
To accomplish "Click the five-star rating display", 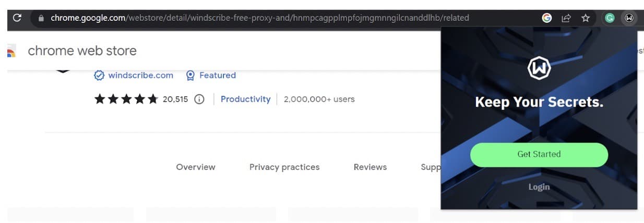I will (x=126, y=99).
